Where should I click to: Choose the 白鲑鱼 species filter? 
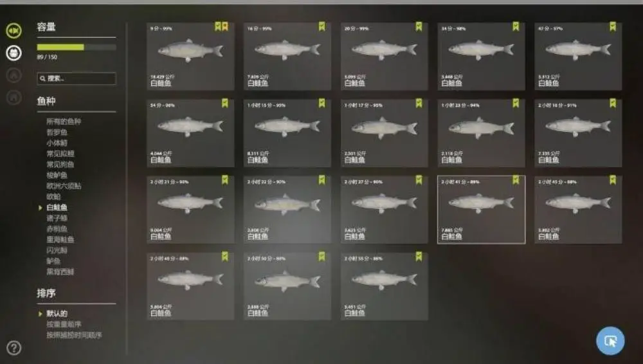pos(57,207)
